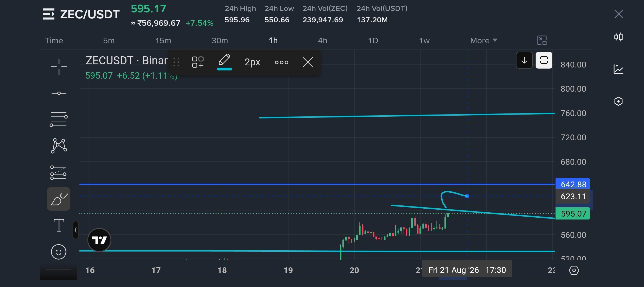The width and height of the screenshot is (644, 287).
Task: Select the 4h timeframe
Action: [x=323, y=40]
